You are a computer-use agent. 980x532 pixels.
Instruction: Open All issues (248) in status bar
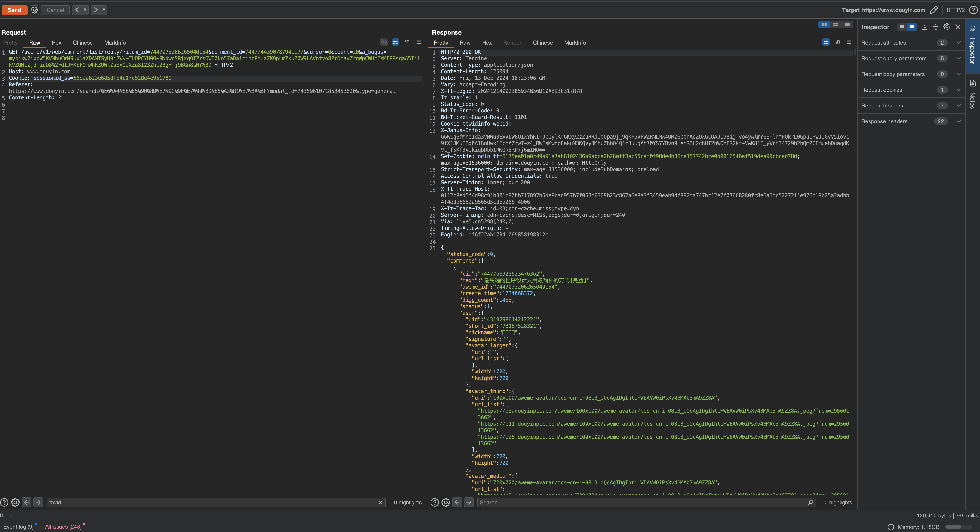pos(64,527)
